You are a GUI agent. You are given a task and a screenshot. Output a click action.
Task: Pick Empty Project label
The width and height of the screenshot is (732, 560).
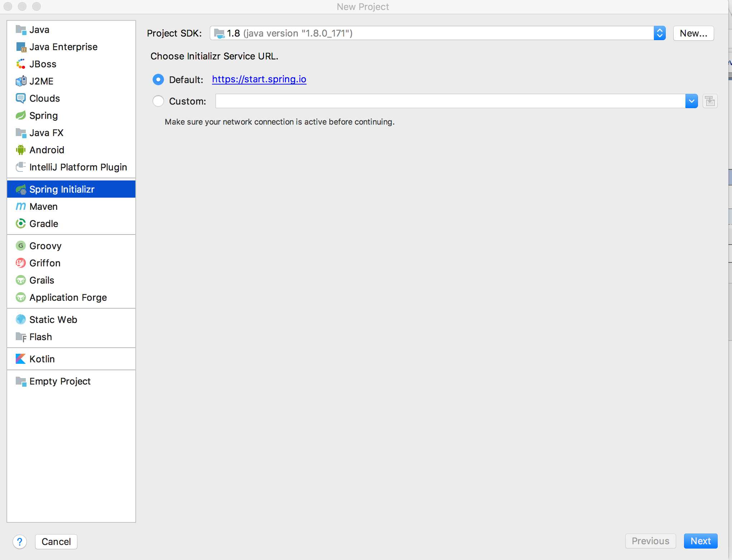click(x=60, y=381)
